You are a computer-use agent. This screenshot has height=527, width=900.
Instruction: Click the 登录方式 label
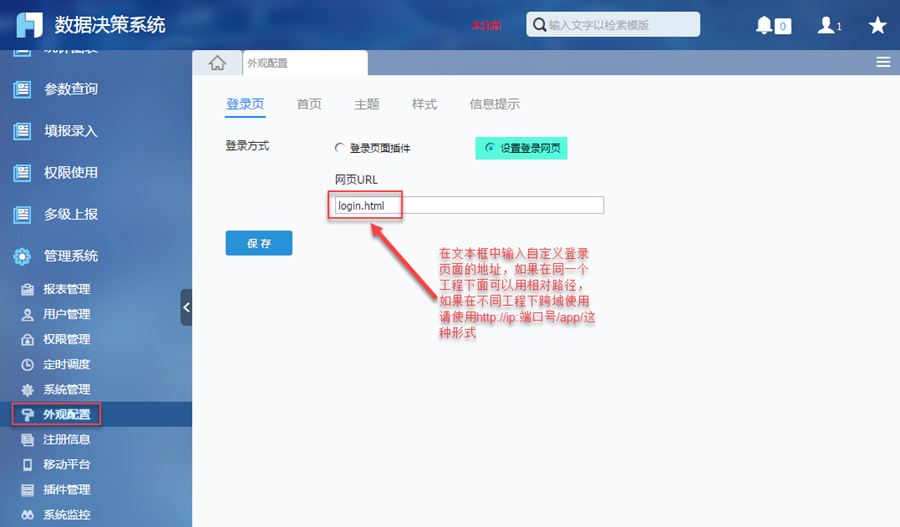coord(247,146)
